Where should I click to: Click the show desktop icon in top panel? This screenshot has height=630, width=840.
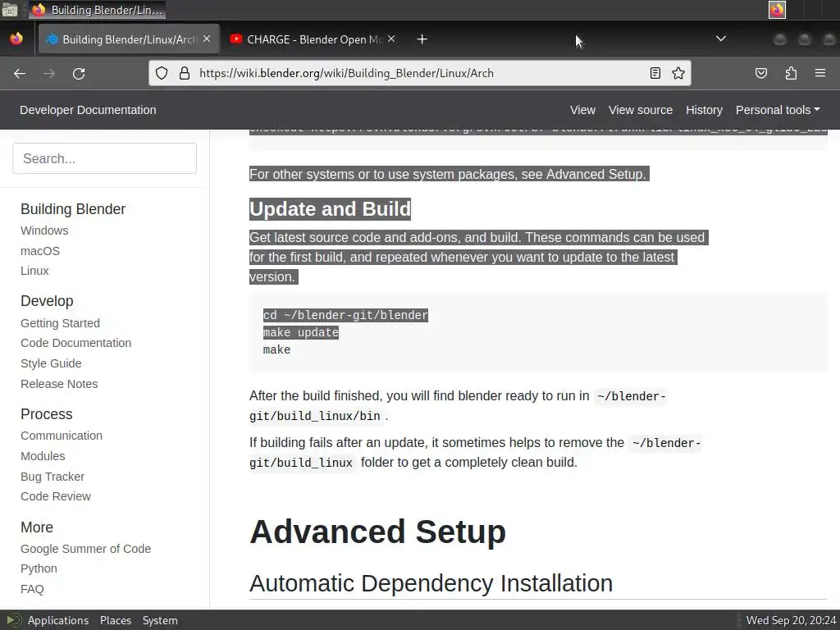10,10
